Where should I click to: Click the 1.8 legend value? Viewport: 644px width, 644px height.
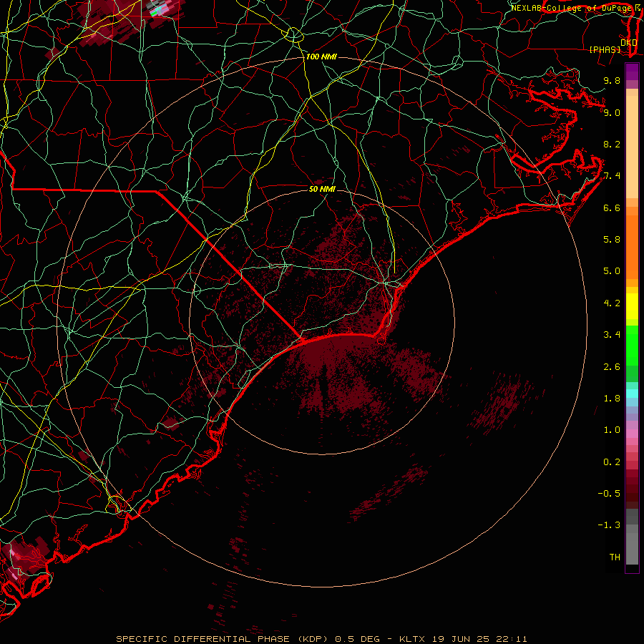612,399
